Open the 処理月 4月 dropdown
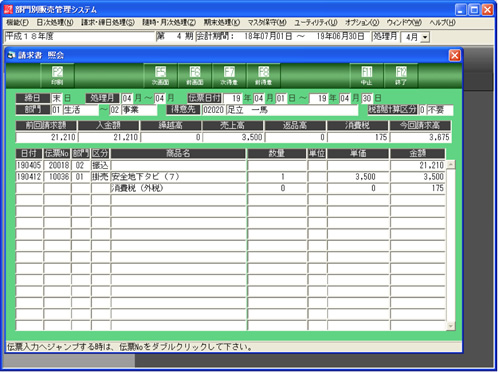The image size is (500, 372). (x=425, y=37)
